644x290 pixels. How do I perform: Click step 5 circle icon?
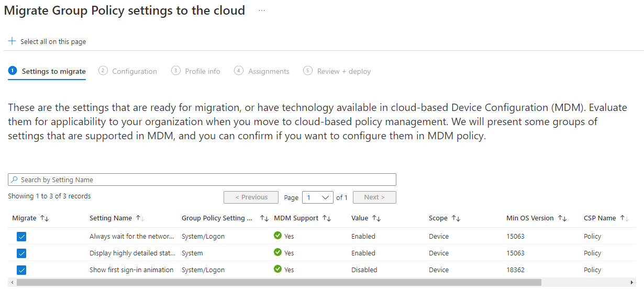[308, 71]
